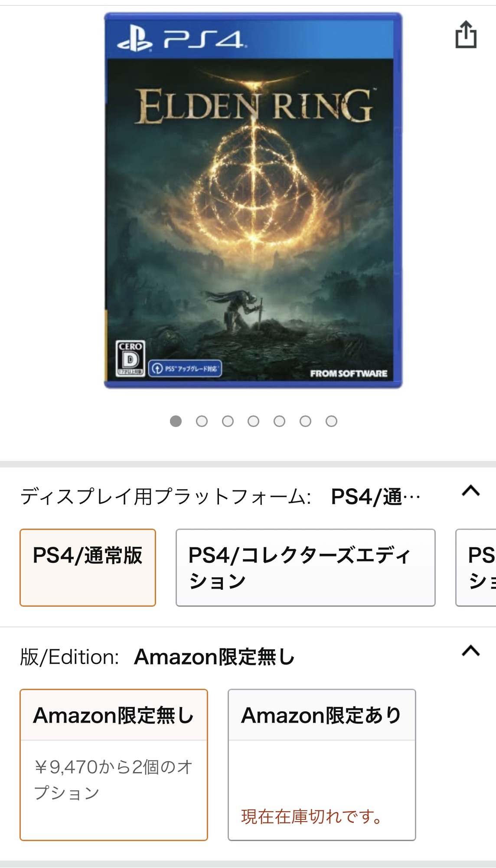The width and height of the screenshot is (496, 868).
Task: Open the Elden Ring cover image
Action: click(253, 200)
